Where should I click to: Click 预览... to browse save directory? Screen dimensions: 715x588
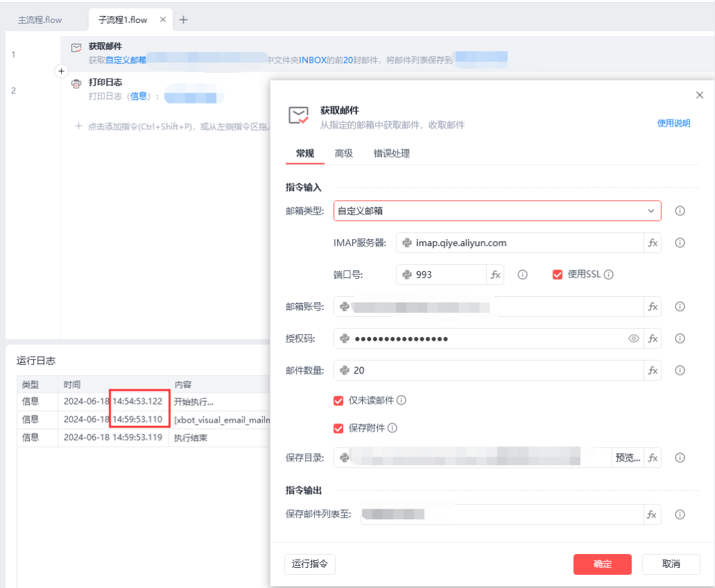pyautogui.click(x=627, y=457)
